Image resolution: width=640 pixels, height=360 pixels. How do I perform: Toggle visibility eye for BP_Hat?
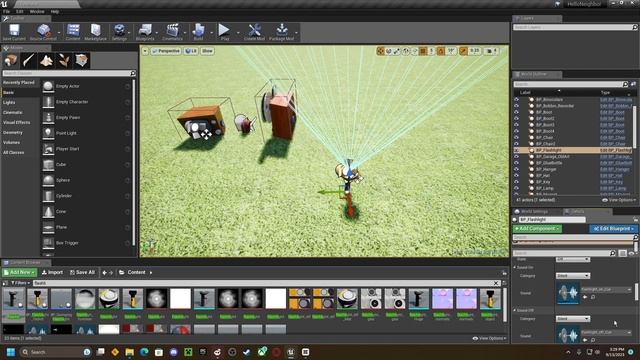click(516, 176)
